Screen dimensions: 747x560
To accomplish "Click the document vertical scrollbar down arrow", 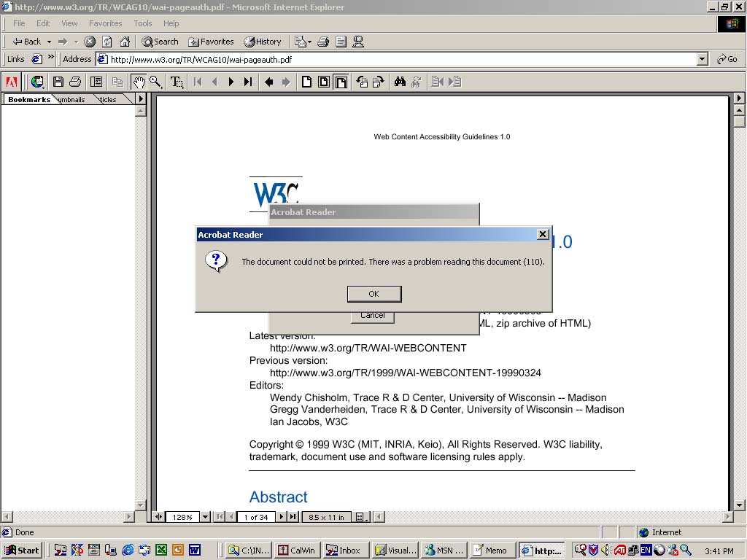I will 740,505.
